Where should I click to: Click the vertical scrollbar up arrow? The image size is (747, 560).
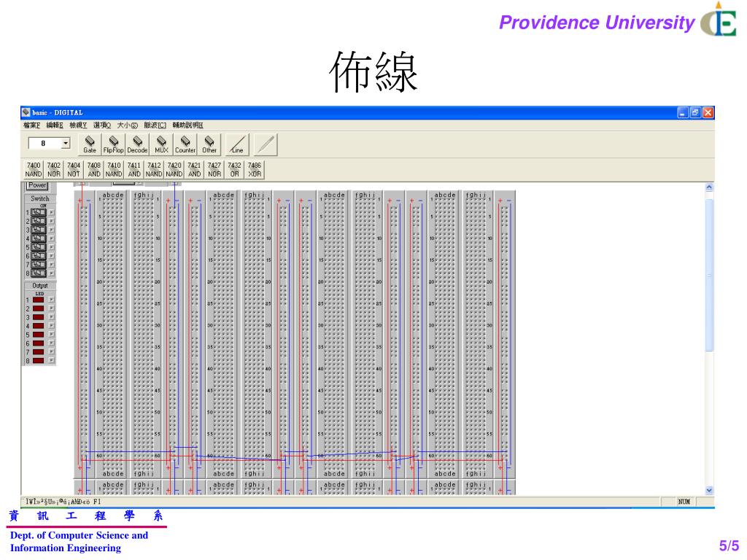[709, 187]
